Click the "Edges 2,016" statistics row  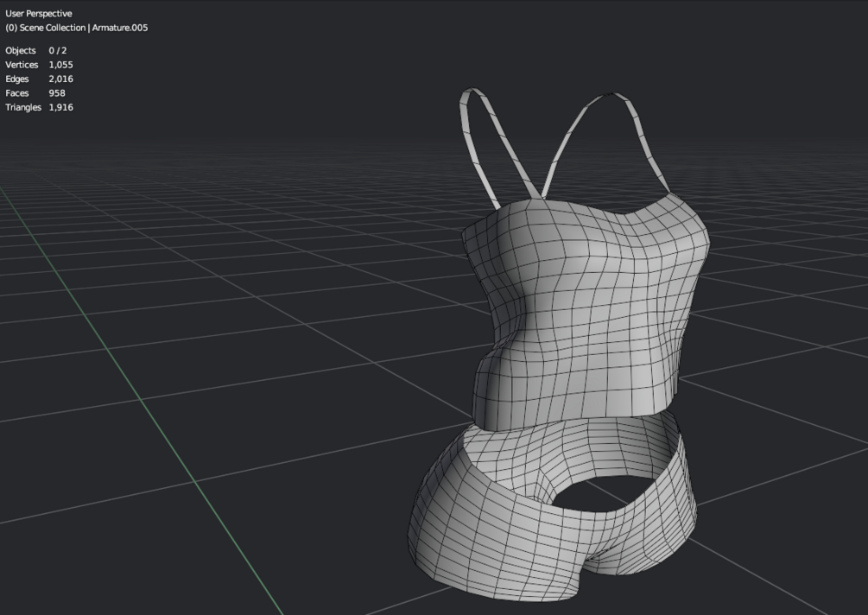click(x=40, y=79)
